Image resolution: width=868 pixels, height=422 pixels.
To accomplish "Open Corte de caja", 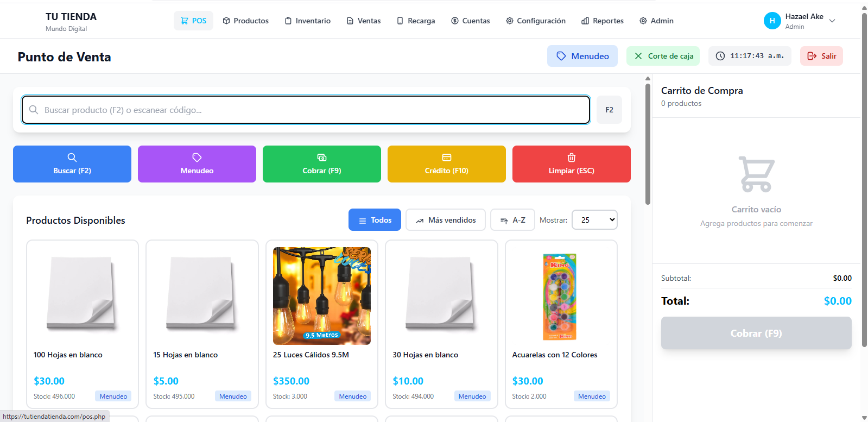I will pos(663,56).
